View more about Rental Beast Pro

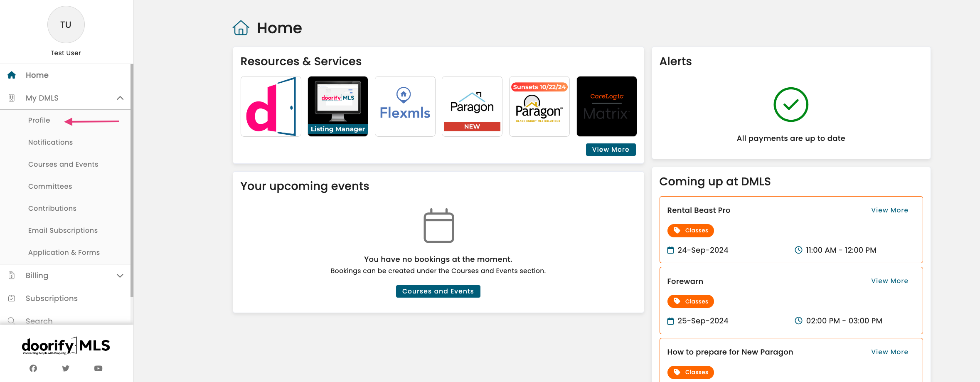[889, 210]
